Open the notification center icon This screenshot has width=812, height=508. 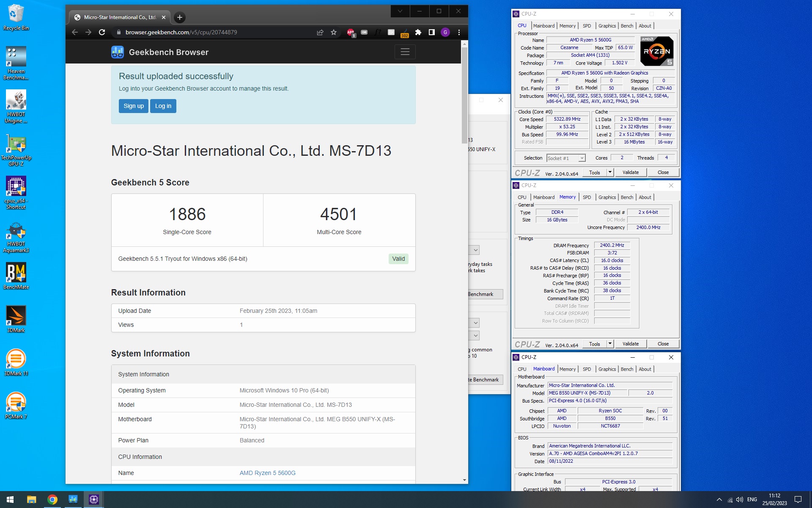click(798, 500)
